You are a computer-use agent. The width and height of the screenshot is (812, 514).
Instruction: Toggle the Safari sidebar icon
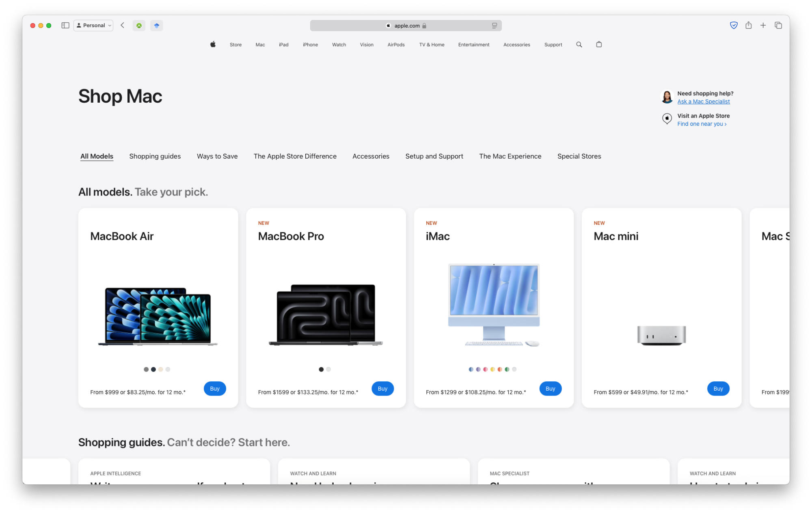(x=65, y=25)
